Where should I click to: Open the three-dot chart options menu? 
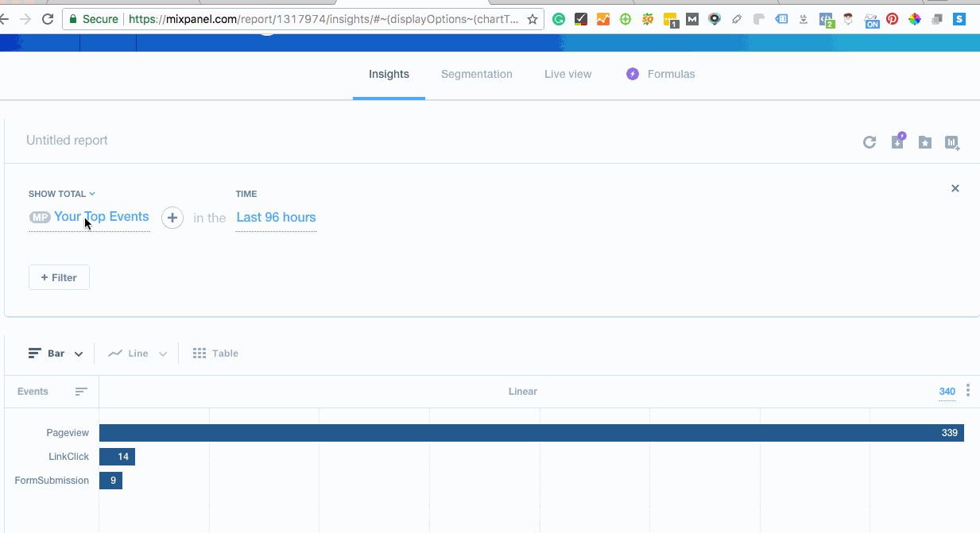point(967,391)
